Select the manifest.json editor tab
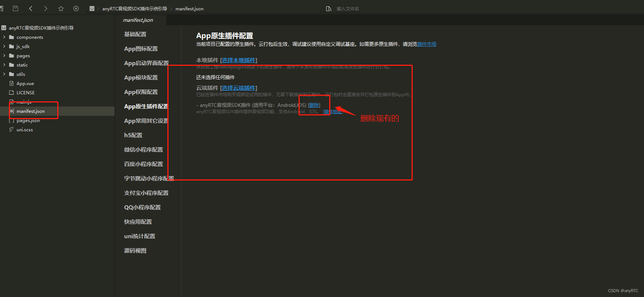 pos(138,20)
